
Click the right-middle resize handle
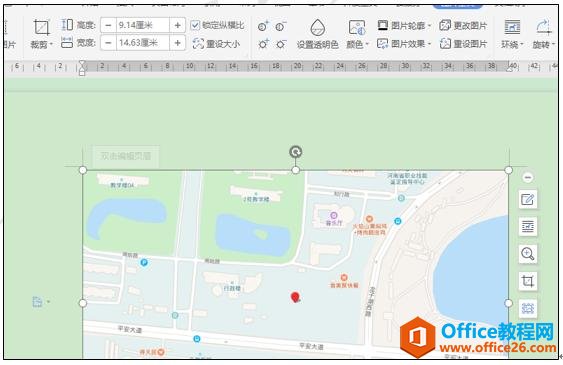point(508,303)
